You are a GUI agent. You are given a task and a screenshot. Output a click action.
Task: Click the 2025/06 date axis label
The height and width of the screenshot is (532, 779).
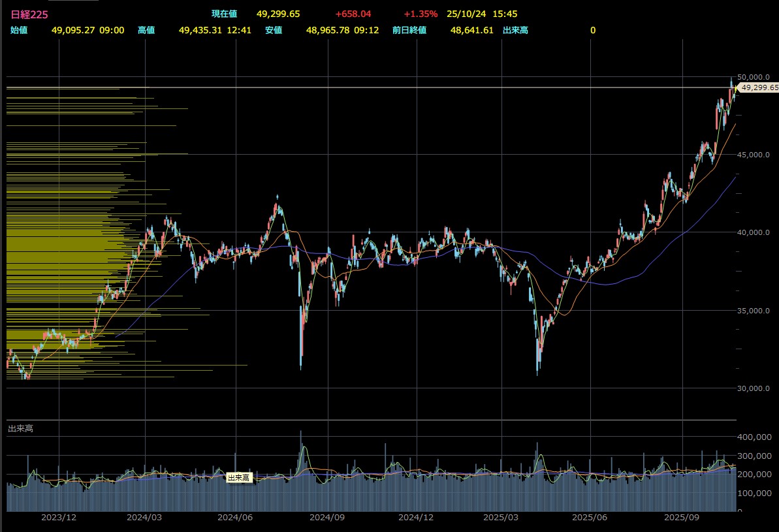click(590, 518)
